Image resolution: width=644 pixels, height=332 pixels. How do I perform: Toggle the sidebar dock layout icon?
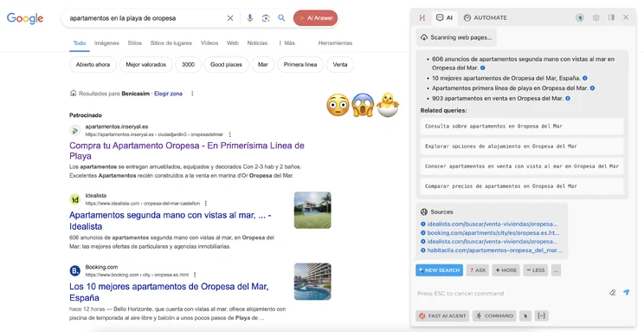pos(612,17)
